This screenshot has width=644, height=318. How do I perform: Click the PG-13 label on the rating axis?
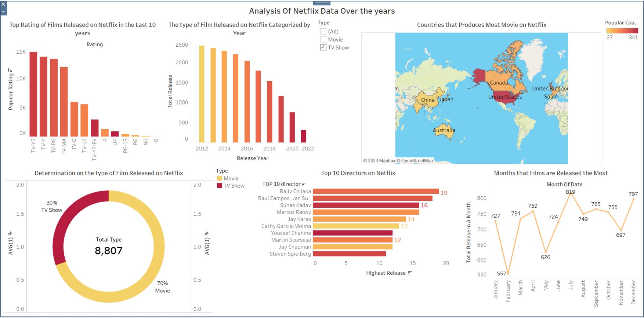[125, 146]
